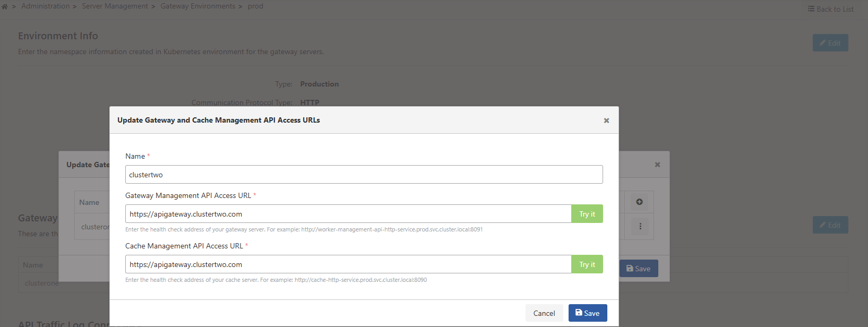Close the Update Gateway and Cache URLs dialog
This screenshot has width=868, height=327.
[606, 121]
